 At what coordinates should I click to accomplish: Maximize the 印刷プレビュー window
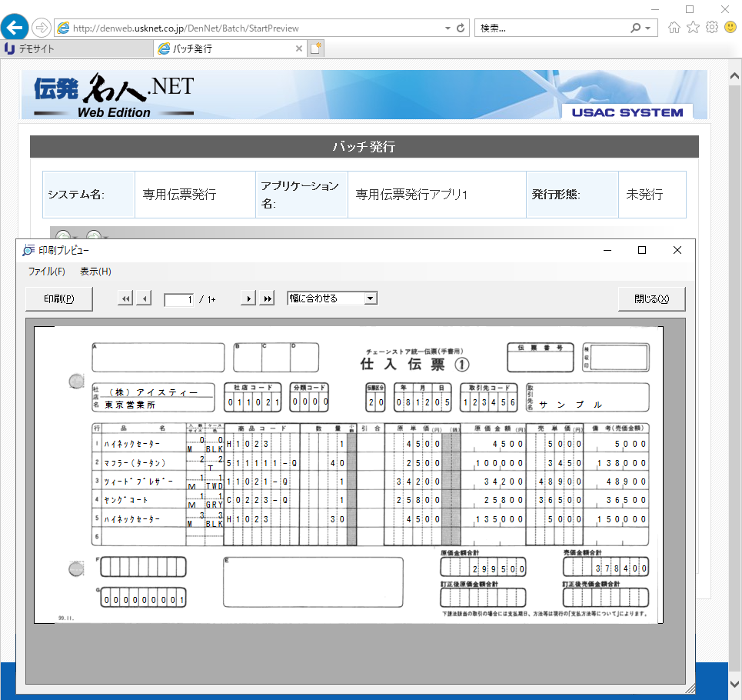pos(642,250)
